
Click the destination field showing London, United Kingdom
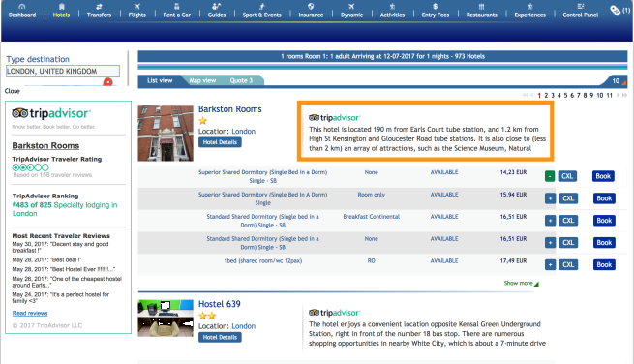click(x=63, y=72)
